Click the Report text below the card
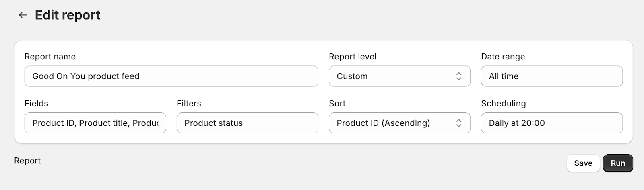644x190 pixels. pyautogui.click(x=27, y=161)
